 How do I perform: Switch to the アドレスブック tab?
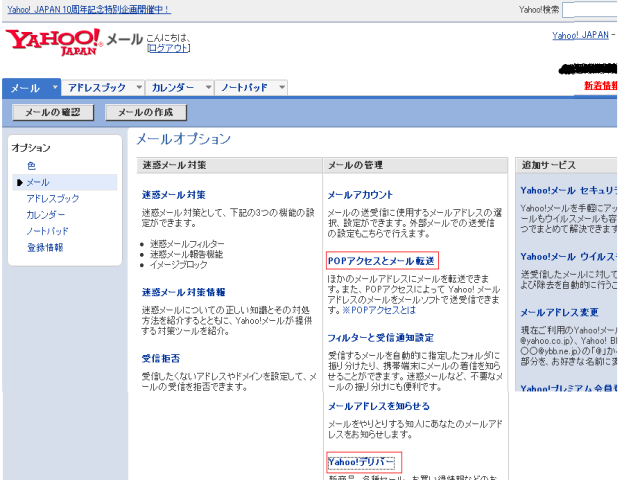[97, 88]
